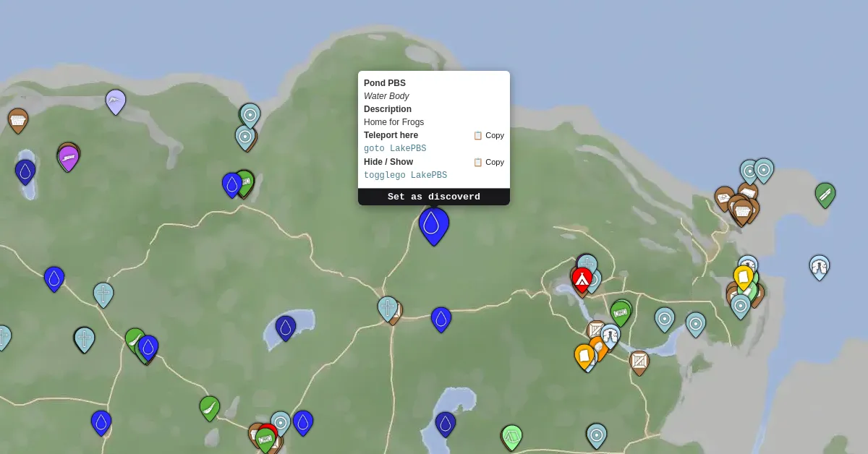The height and width of the screenshot is (454, 868).
Task: Click the blue drop overlapping the green leaf marker
Action: 148,347
